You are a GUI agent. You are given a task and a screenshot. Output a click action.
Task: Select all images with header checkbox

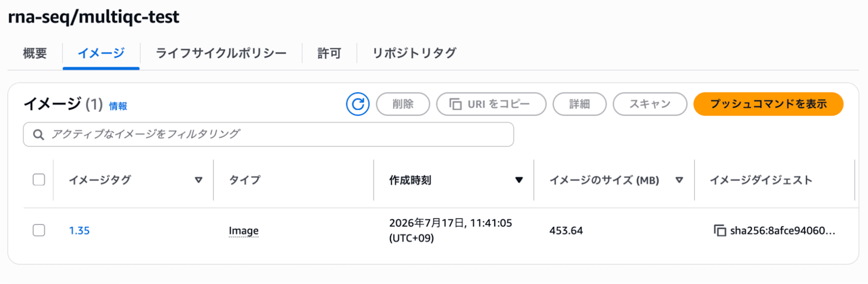(x=39, y=180)
